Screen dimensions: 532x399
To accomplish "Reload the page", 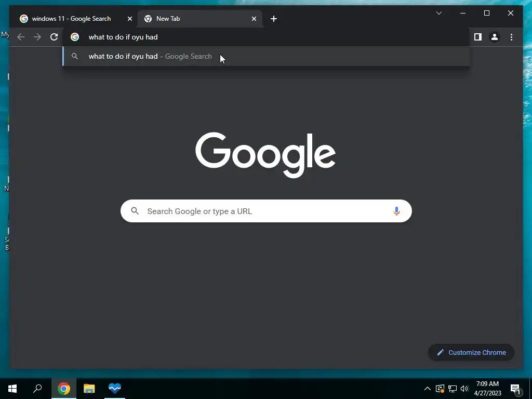I will point(54,37).
